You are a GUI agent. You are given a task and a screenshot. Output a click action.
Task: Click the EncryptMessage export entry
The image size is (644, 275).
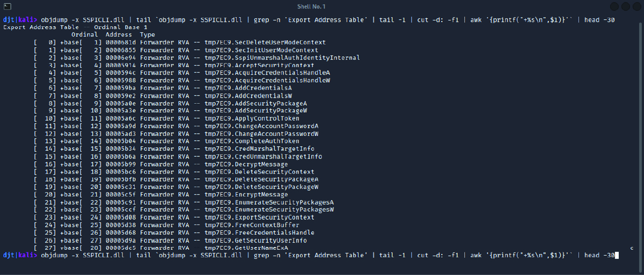click(160, 194)
